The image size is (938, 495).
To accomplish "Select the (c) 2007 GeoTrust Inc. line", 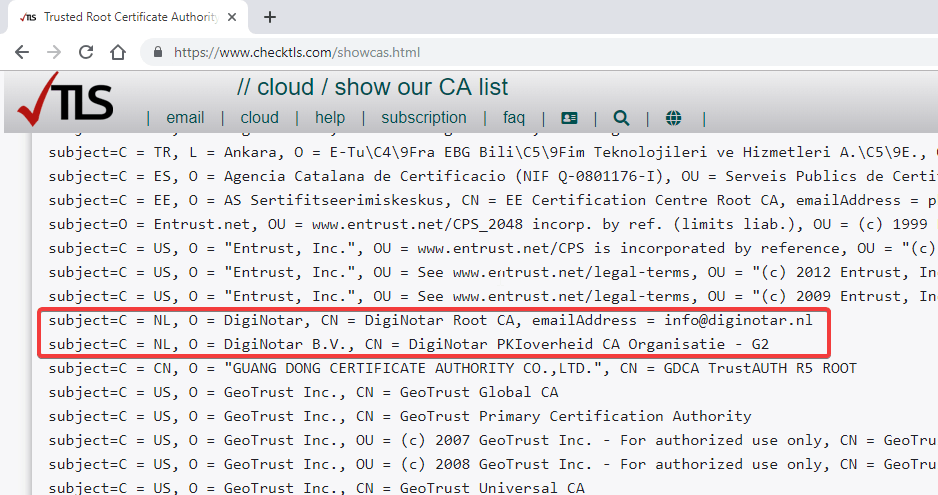I will [493, 441].
